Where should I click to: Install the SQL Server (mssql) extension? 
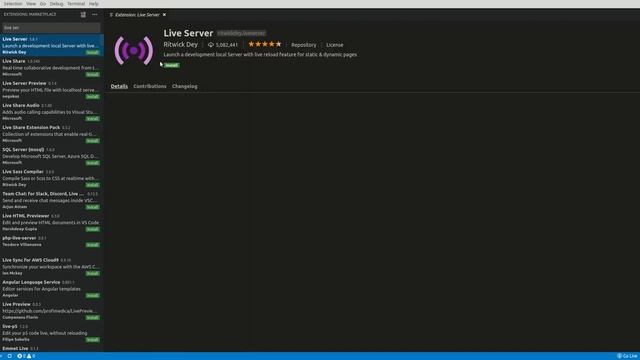click(x=93, y=162)
